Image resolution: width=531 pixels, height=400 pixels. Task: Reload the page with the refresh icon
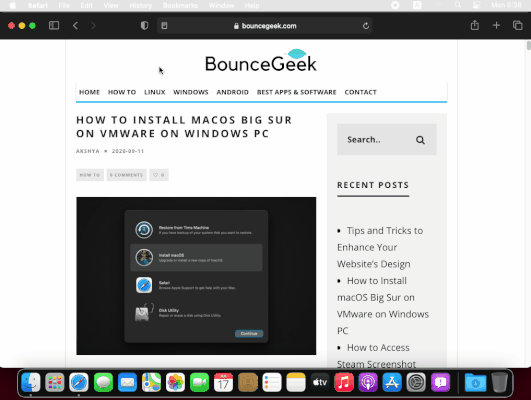point(366,26)
